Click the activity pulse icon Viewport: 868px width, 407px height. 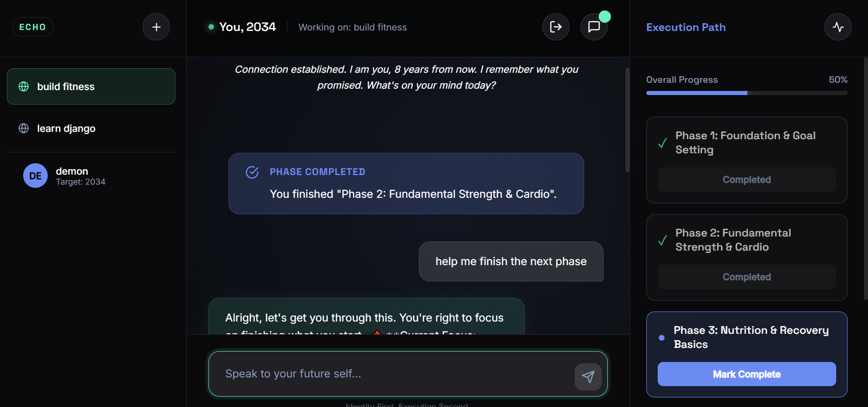(838, 27)
